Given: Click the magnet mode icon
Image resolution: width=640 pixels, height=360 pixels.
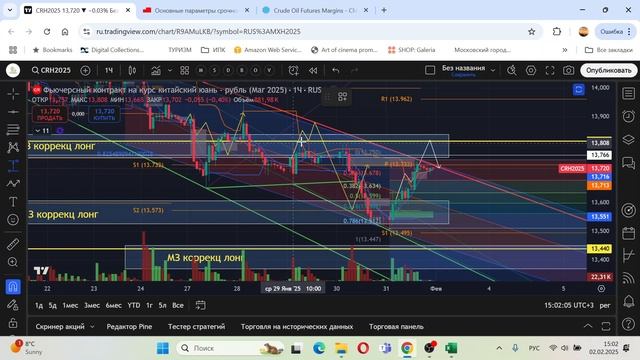Looking at the screenshot, I should [x=13, y=287].
